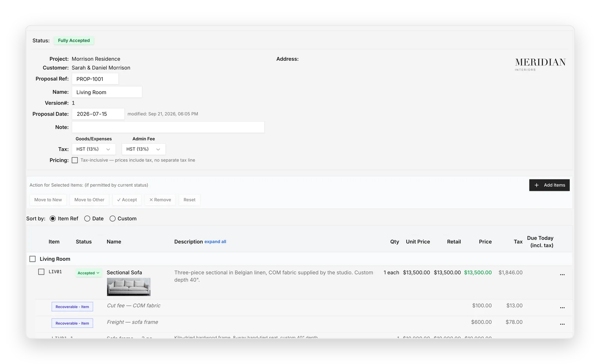
Task: Enable tax-inclusive pricing checkbox
Action: (x=75, y=160)
